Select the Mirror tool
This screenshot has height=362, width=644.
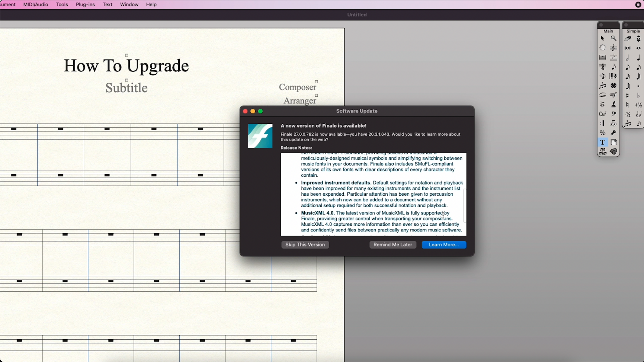coord(602,152)
